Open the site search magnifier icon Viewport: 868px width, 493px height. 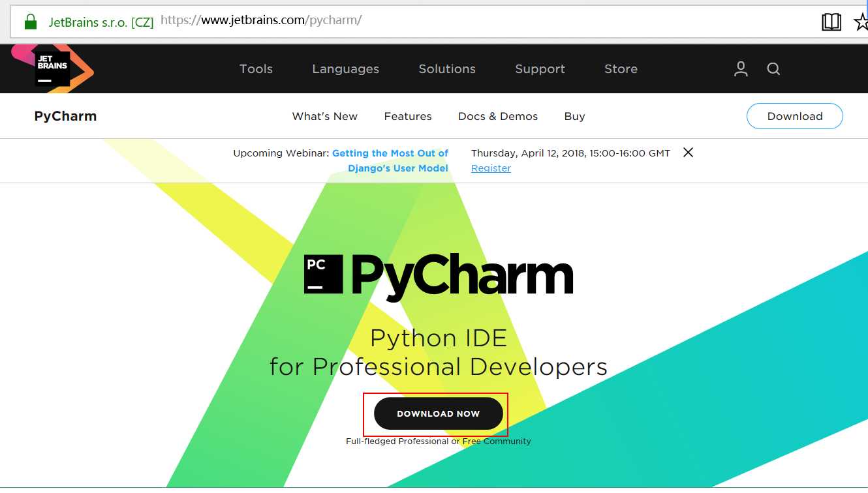coord(773,69)
